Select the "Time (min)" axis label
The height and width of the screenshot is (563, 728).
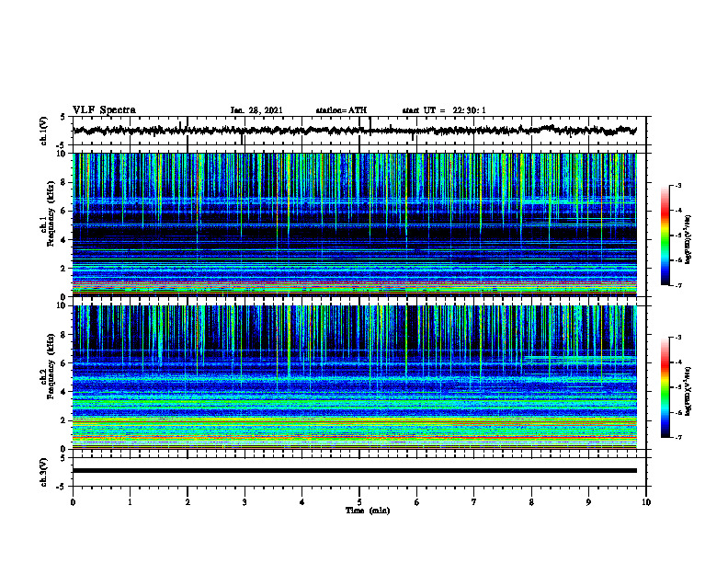point(368,511)
